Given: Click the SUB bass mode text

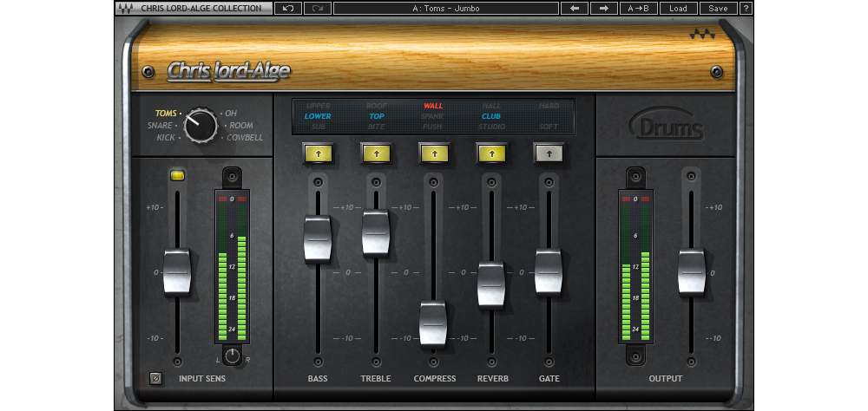Looking at the screenshot, I should (x=319, y=127).
